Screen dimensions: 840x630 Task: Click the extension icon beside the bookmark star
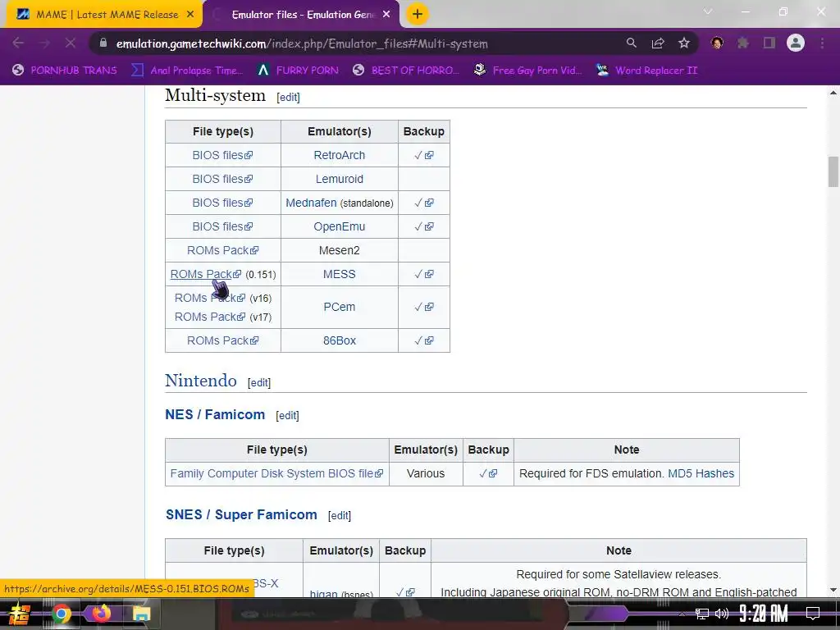tap(717, 43)
